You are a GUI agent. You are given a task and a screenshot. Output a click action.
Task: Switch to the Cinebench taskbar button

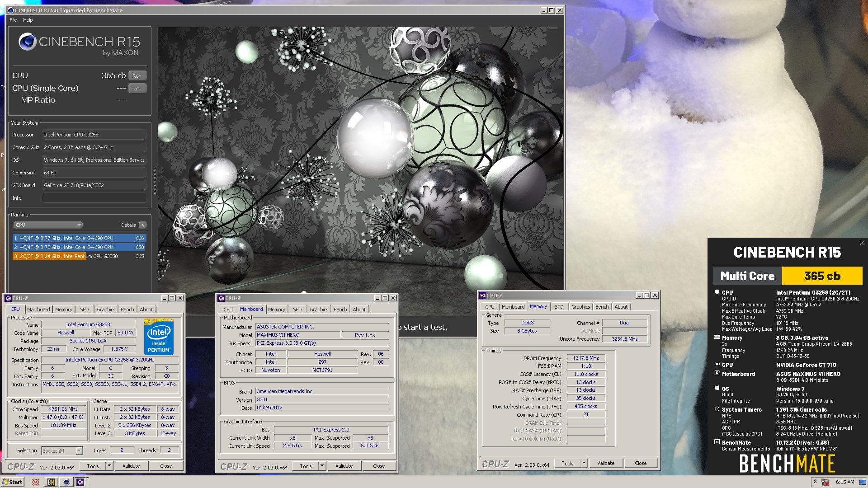tap(66, 482)
